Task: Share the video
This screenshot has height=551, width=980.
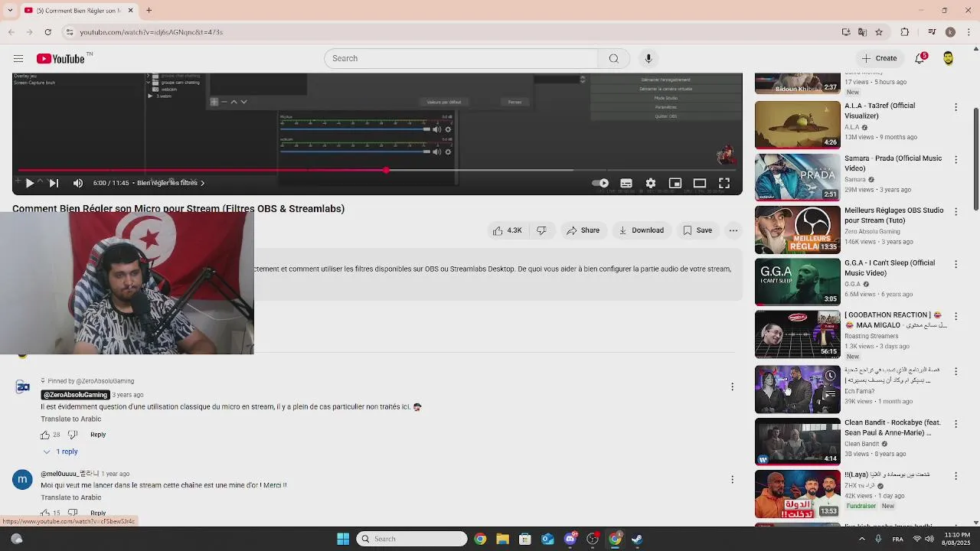Action: (583, 230)
